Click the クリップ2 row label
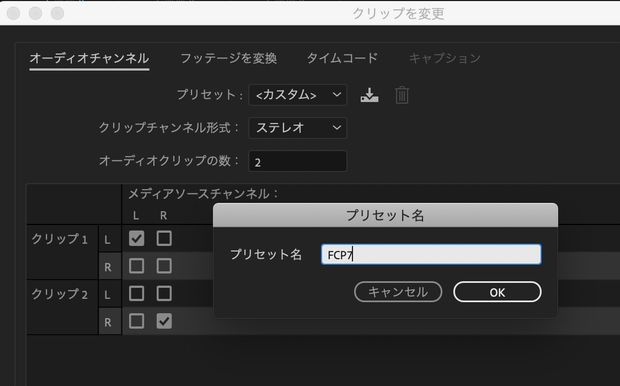The image size is (620, 386). tap(59, 294)
